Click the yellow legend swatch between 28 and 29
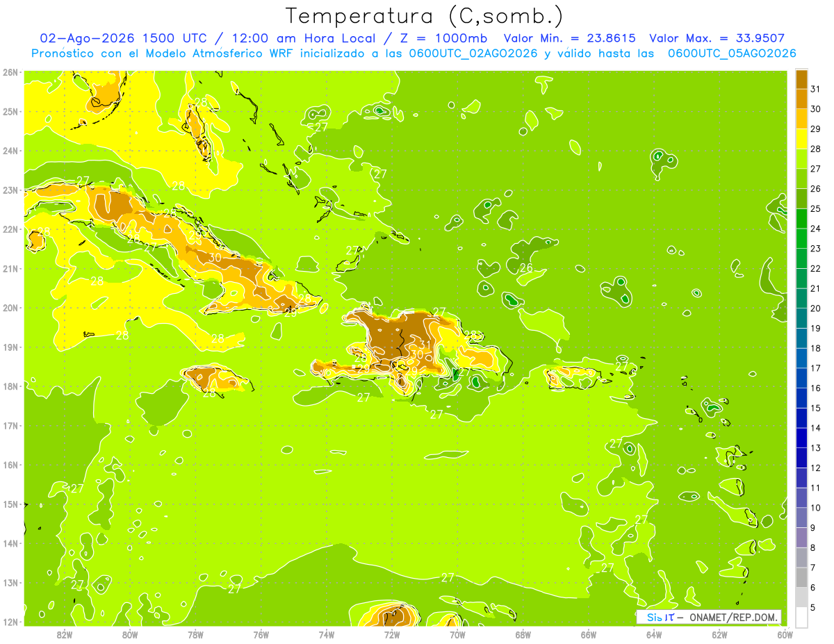834x644 pixels. 801,139
